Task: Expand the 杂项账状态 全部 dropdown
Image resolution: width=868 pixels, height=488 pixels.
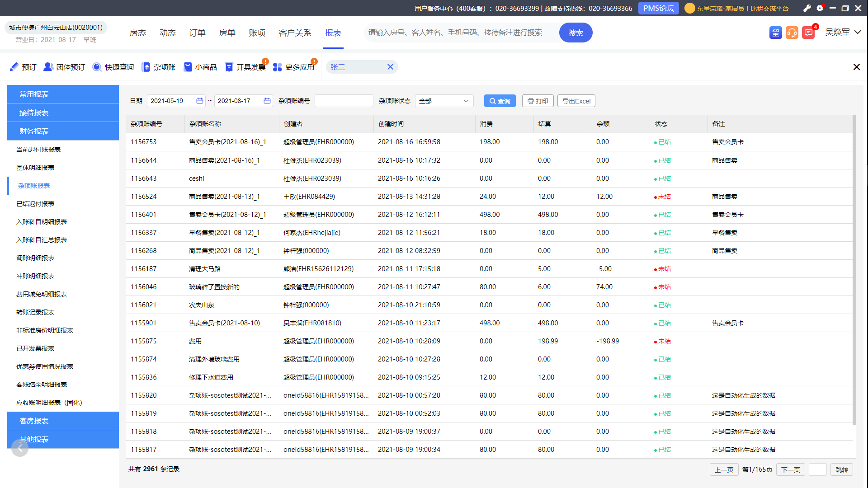Action: [444, 101]
